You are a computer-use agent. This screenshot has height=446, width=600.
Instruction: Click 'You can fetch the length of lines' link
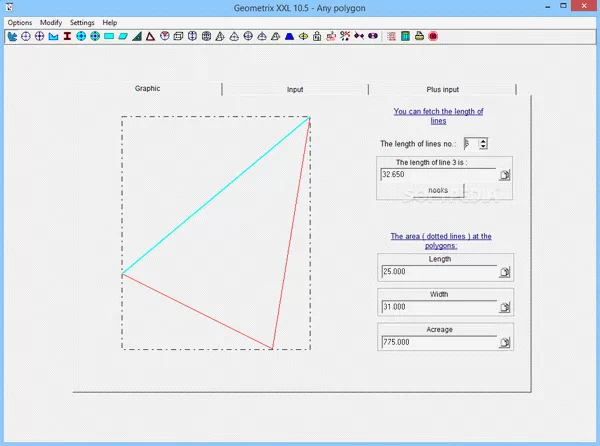439,116
